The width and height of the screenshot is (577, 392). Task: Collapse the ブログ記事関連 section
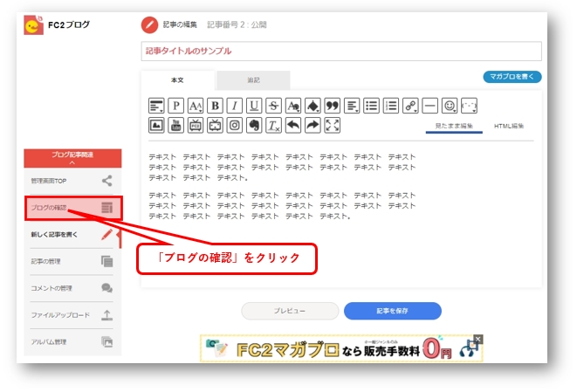[x=72, y=158]
